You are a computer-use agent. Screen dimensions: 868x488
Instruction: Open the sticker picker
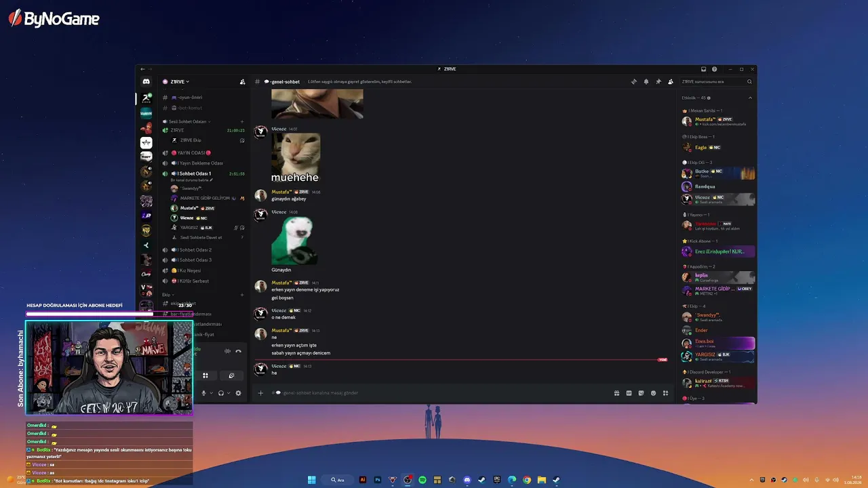tap(641, 393)
